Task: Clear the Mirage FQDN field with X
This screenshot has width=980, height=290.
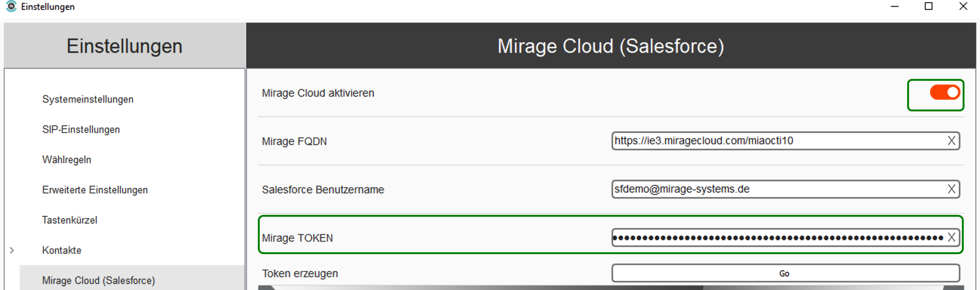Action: (951, 141)
